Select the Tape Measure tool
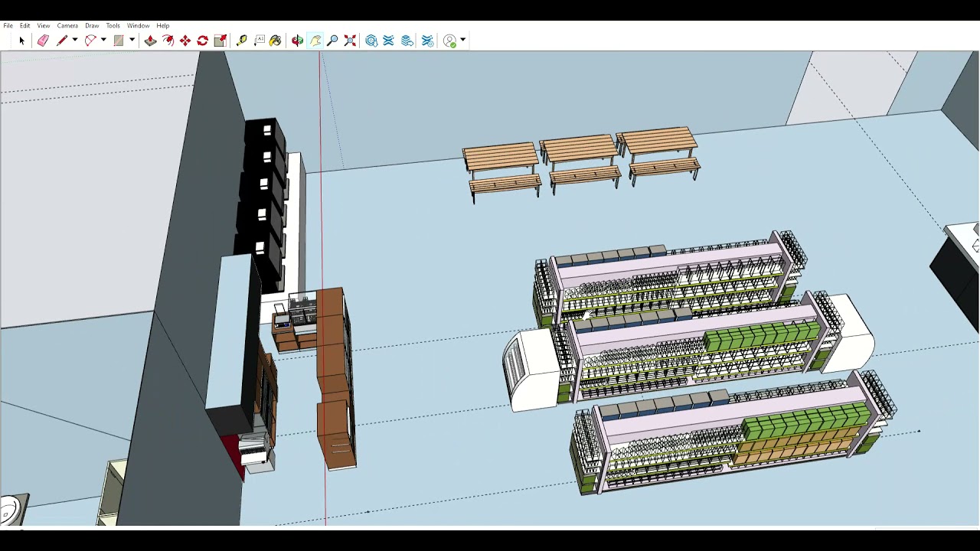Screen dimensions: 980x551 (x=241, y=41)
